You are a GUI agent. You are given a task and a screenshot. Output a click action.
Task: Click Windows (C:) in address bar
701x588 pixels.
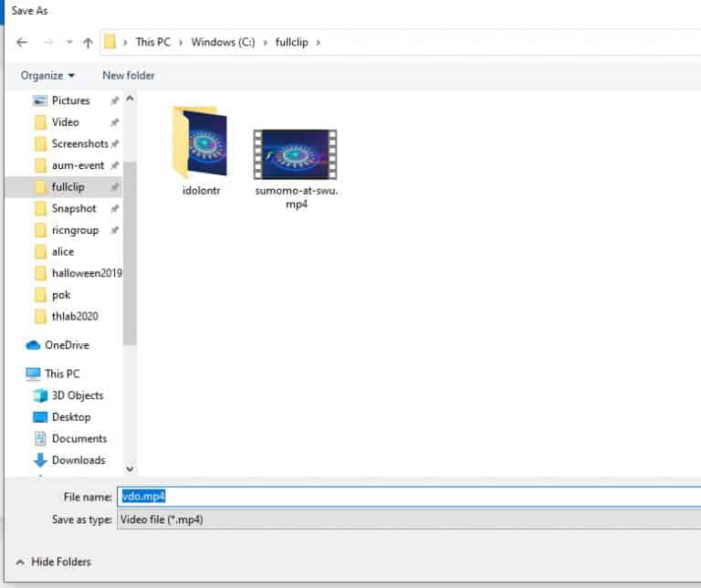(x=223, y=42)
